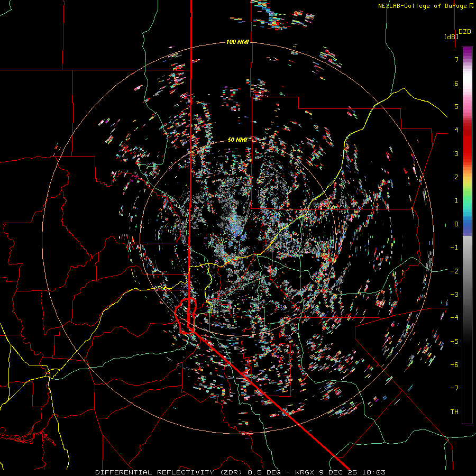The image size is (476, 476).
Task: Click the "100 NMI" range ring label
Action: click(237, 42)
